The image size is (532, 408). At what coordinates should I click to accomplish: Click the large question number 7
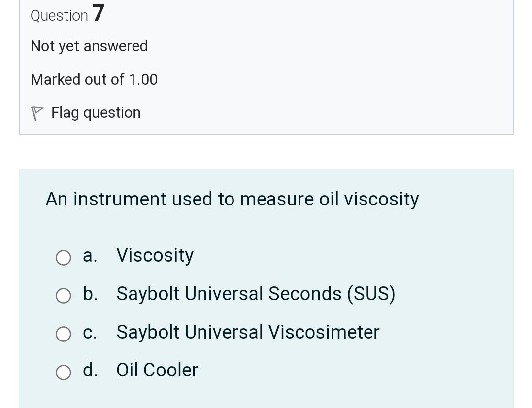coord(98,13)
